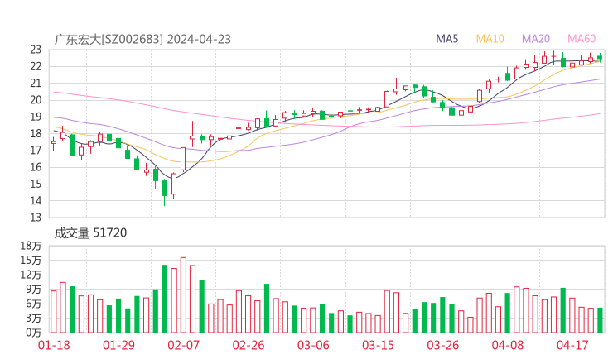
Task: Click the price axis value 20
Action: coord(36,100)
